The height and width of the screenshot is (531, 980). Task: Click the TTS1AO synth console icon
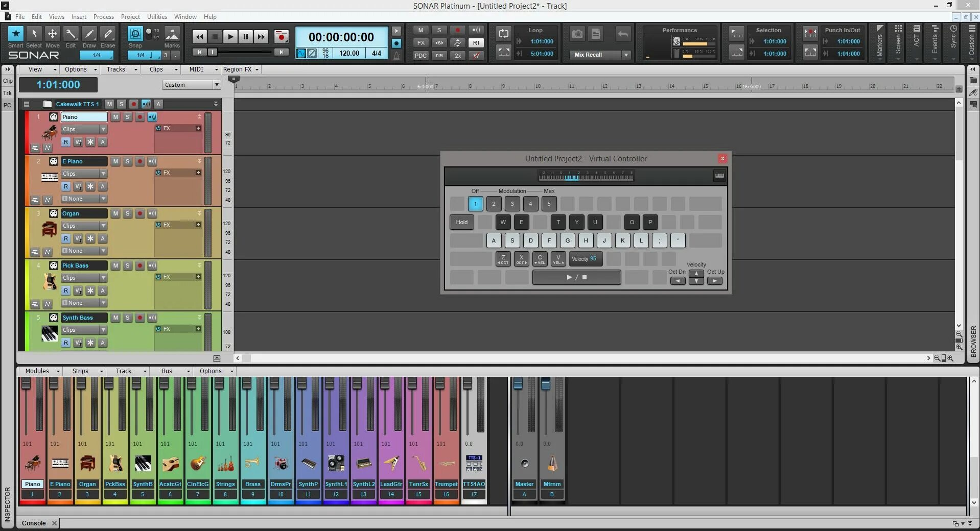(474, 463)
